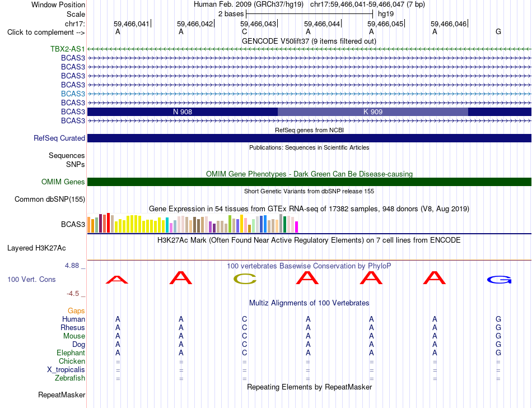This screenshot has width=532, height=408.
Task: Select the Mouse alignment row label
Action: [x=74, y=336]
